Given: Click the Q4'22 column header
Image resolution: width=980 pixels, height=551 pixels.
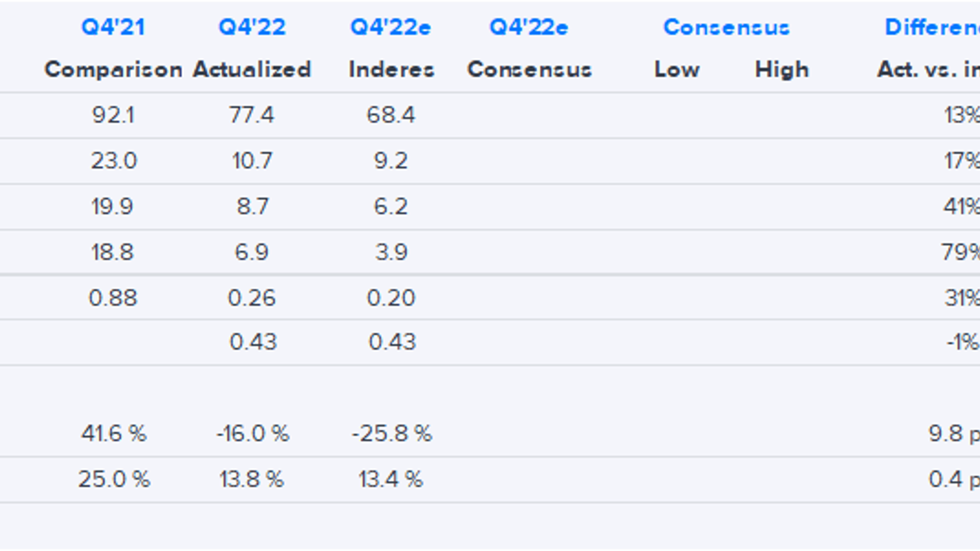Looking at the screenshot, I should point(252,27).
